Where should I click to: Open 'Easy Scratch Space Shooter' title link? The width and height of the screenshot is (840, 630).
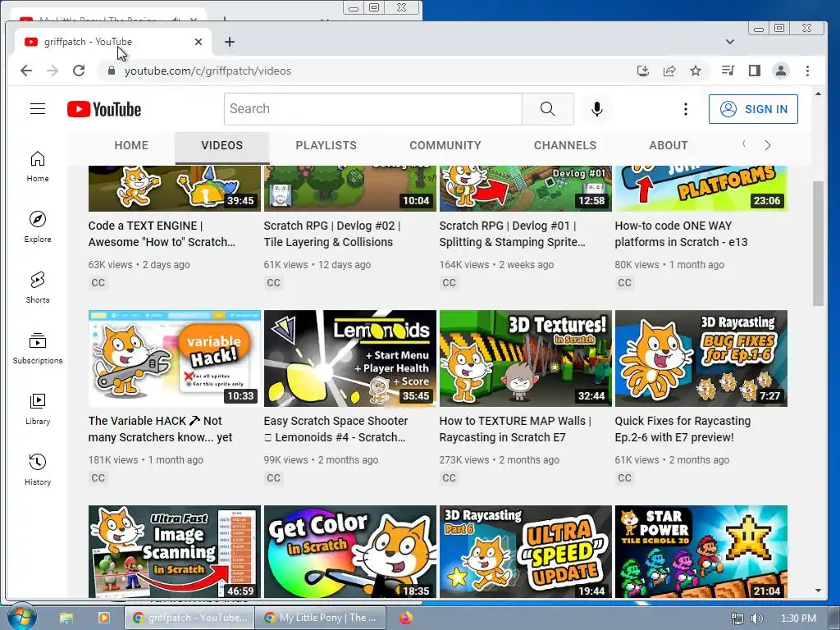click(x=336, y=428)
